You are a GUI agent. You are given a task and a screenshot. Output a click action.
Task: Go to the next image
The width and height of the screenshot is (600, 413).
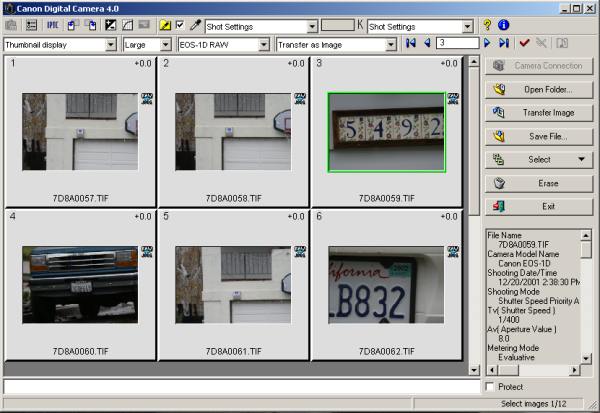[x=487, y=43]
